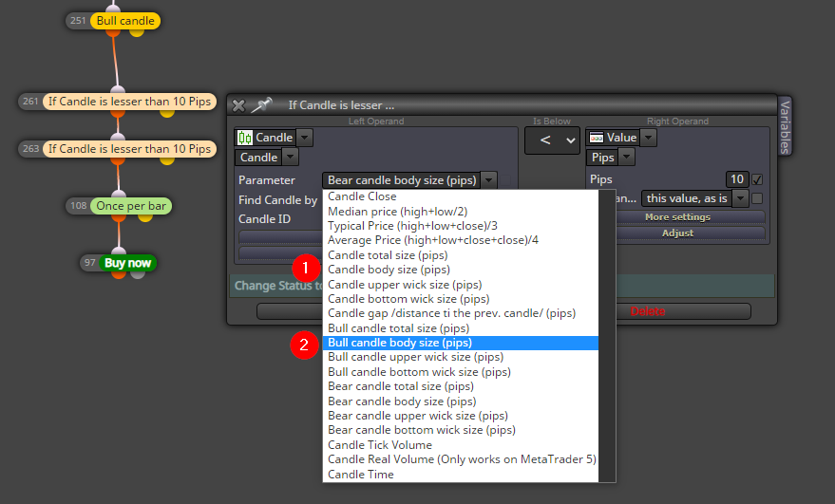Click the candle icon in Left Operand
The width and height of the screenshot is (835, 504).
pos(245,138)
